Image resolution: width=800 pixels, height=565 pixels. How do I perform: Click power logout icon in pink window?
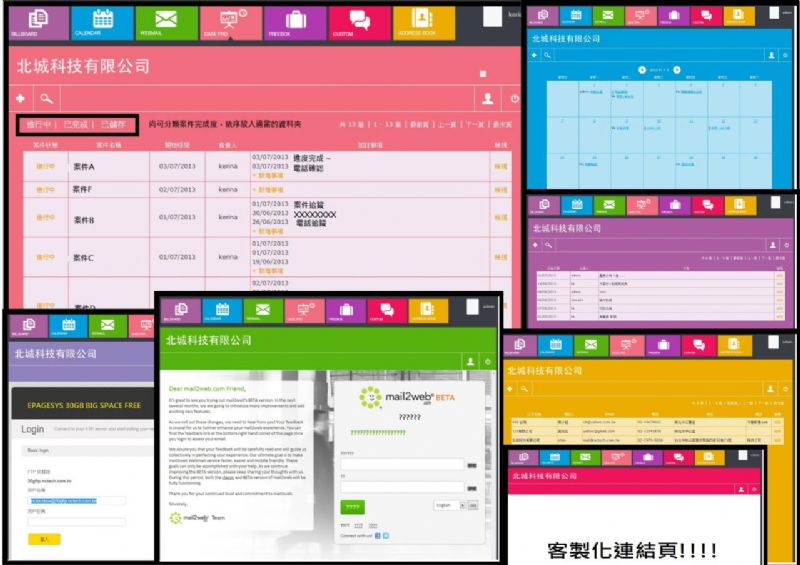pyautogui.click(x=514, y=99)
